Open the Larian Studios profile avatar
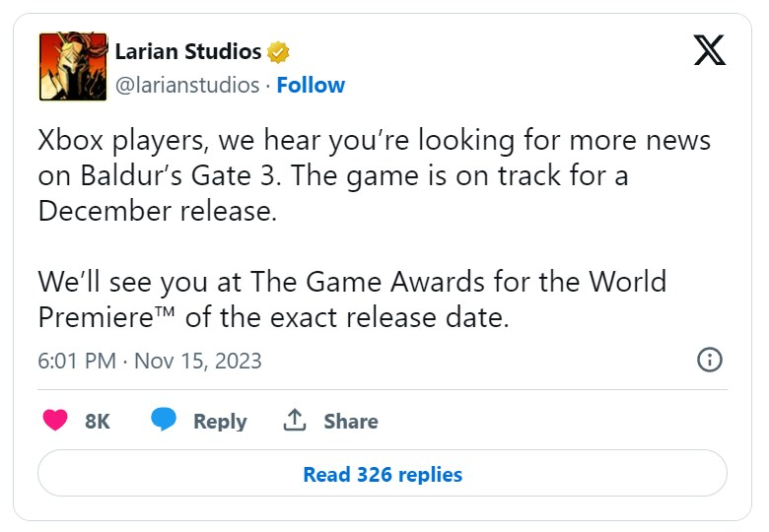 click(72, 67)
